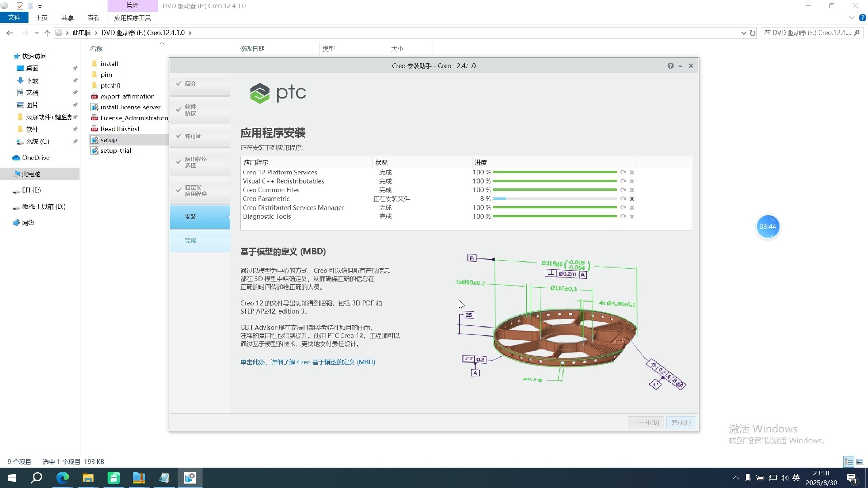868x488 pixels.
Task: Expand breadcrumb arrow after Creo.12.4.1.0
Action: pyautogui.click(x=190, y=33)
